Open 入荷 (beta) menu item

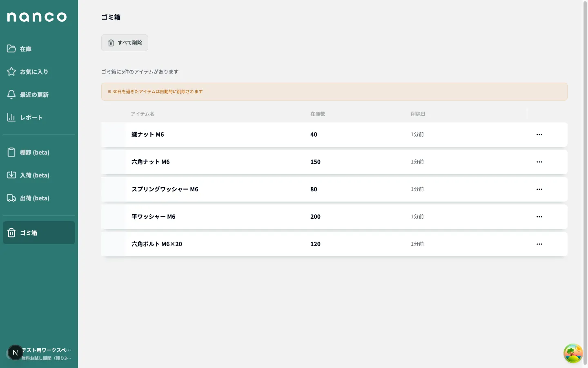coord(39,175)
